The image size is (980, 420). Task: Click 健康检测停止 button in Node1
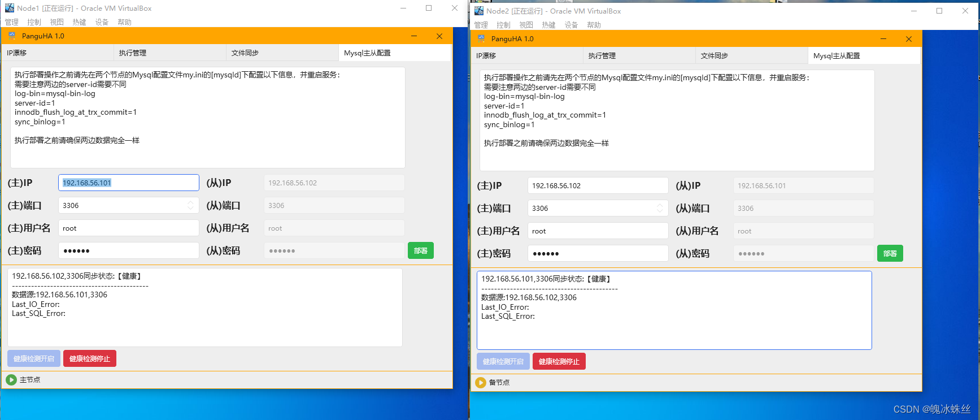(90, 358)
